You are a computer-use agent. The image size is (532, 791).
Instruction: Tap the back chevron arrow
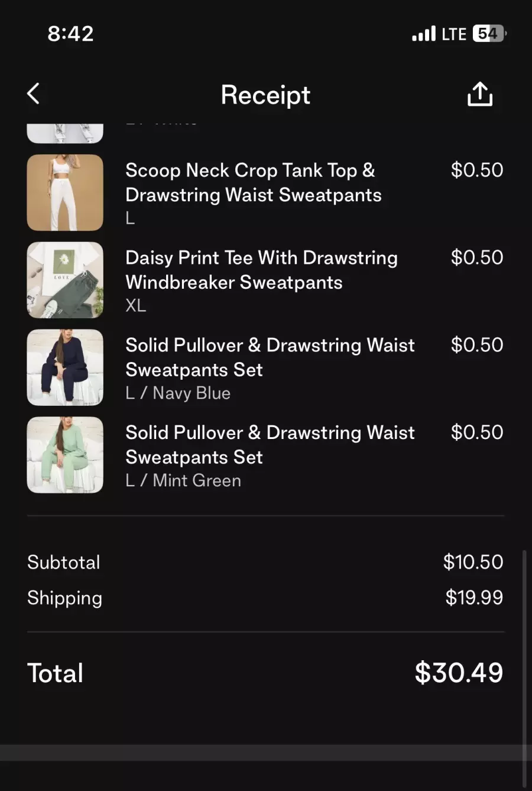pyautogui.click(x=34, y=93)
